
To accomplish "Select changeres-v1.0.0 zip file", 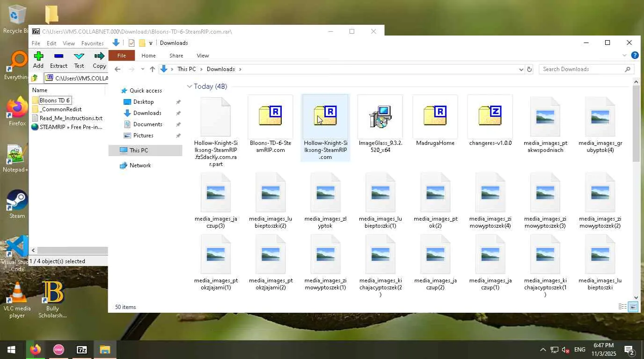I will tap(490, 122).
